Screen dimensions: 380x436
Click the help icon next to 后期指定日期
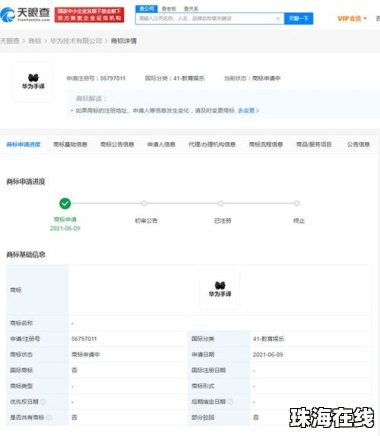230,401
